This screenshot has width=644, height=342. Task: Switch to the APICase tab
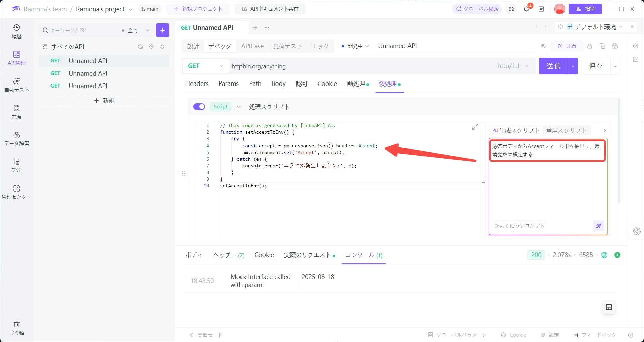point(252,46)
